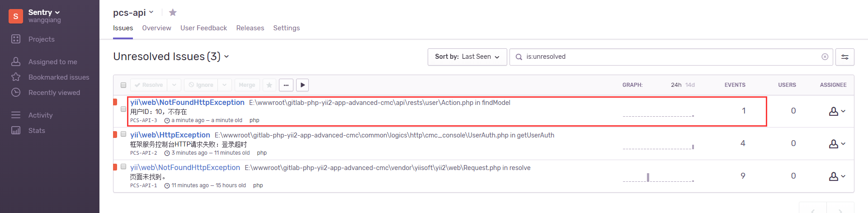This screenshot has width=868, height=213.
Task: Open the Stats sidebar icon
Action: (x=16, y=131)
